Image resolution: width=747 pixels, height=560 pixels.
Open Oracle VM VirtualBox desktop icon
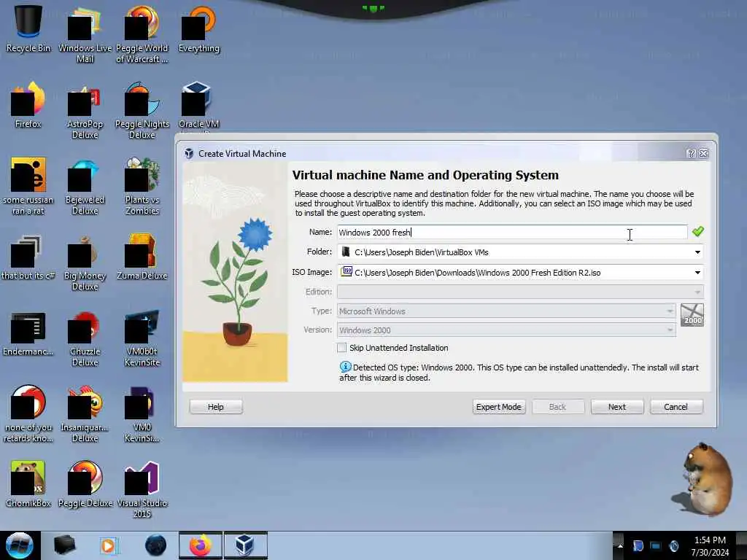coord(199,106)
